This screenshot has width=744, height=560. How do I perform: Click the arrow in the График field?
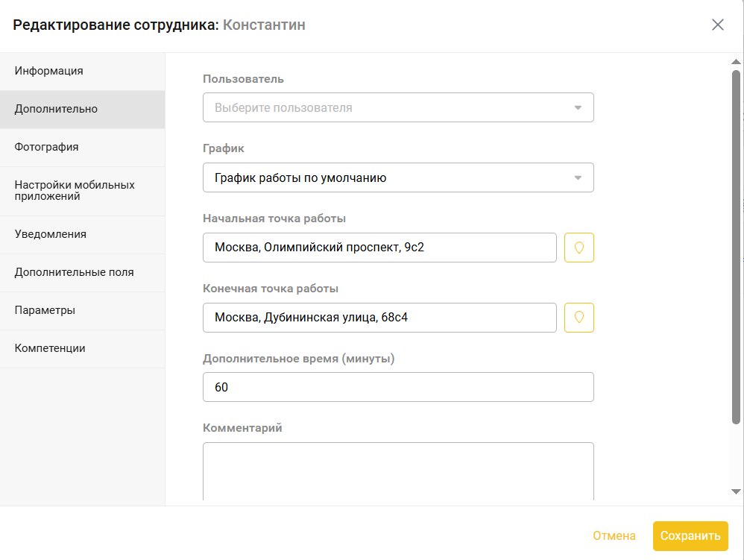coord(578,178)
